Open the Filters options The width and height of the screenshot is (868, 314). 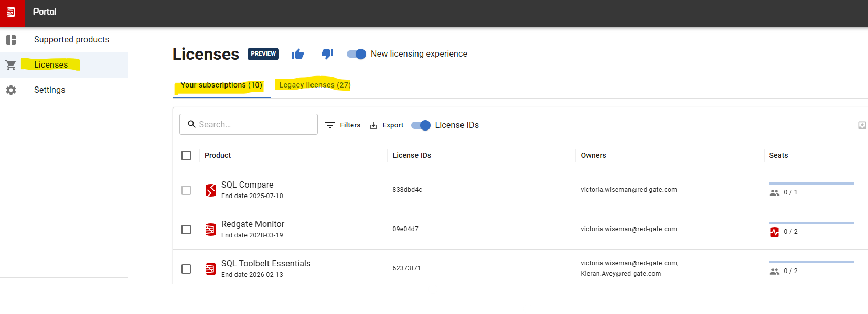tap(342, 125)
